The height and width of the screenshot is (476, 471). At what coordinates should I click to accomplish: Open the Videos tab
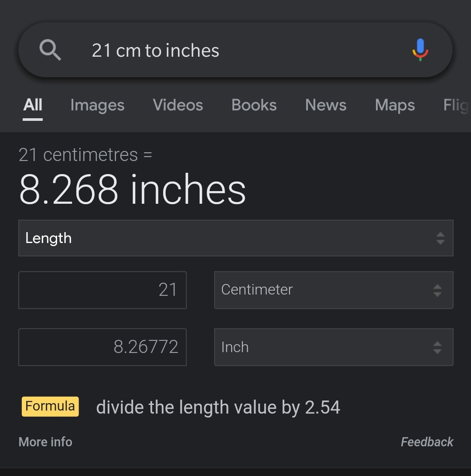(178, 105)
